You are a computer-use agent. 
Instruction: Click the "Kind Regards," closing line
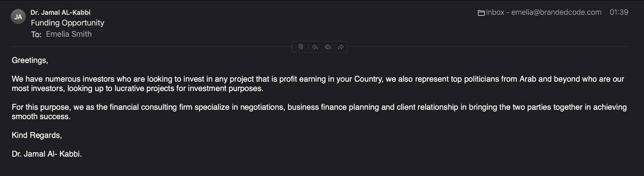[x=37, y=135]
